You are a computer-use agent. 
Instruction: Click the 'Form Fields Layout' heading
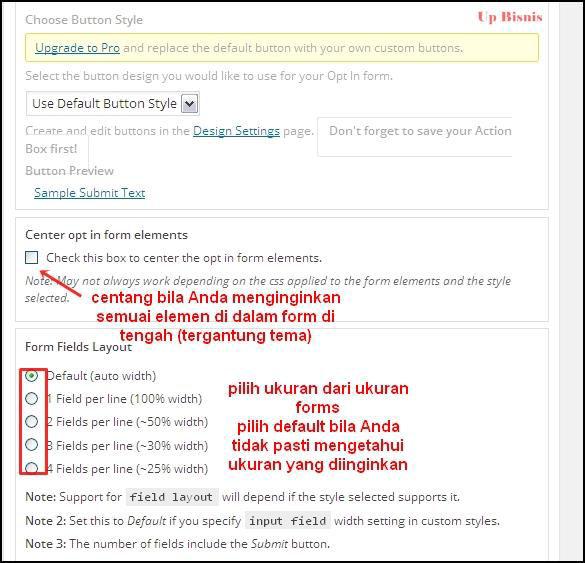(x=78, y=347)
